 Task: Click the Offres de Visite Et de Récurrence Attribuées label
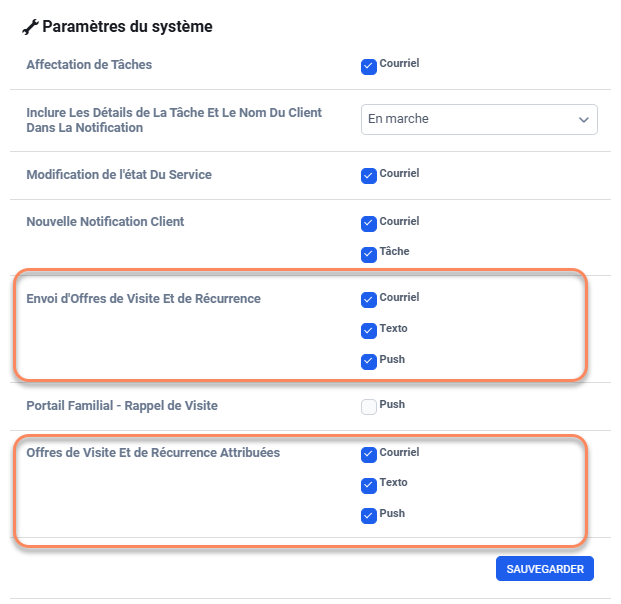(x=153, y=453)
